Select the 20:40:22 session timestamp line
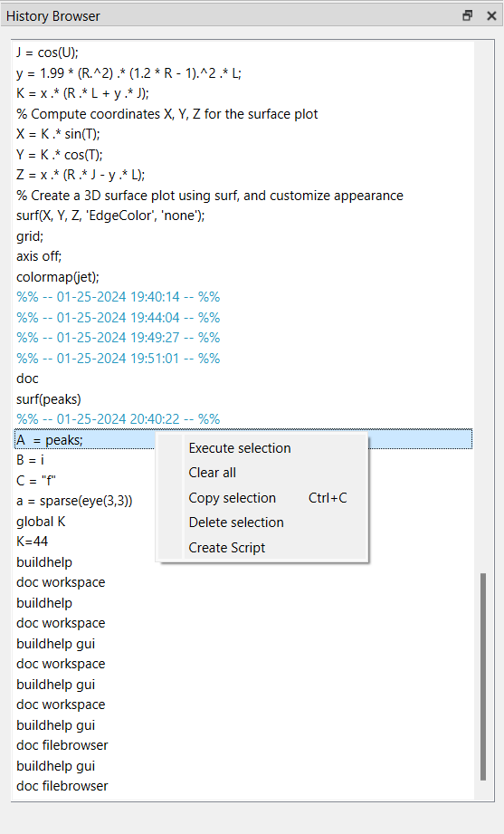 click(x=118, y=419)
